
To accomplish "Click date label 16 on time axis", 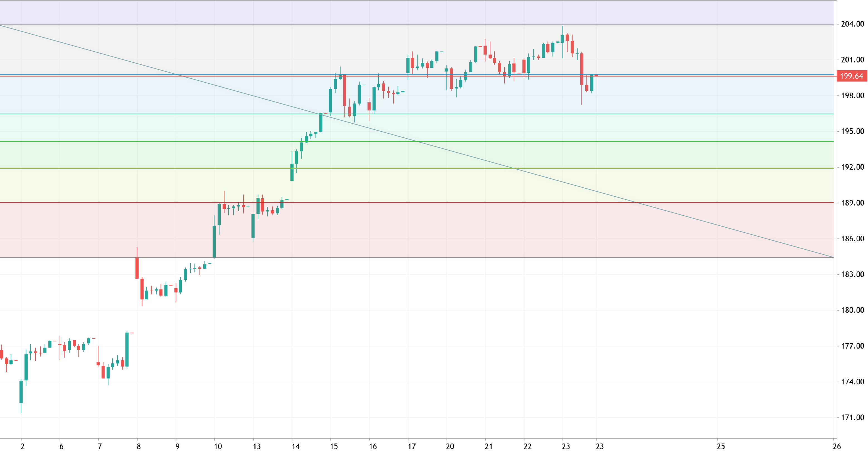I will 373,446.
